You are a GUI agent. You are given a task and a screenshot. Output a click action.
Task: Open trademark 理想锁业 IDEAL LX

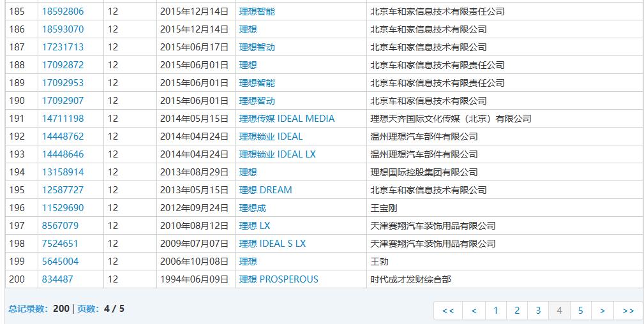pyautogui.click(x=277, y=154)
